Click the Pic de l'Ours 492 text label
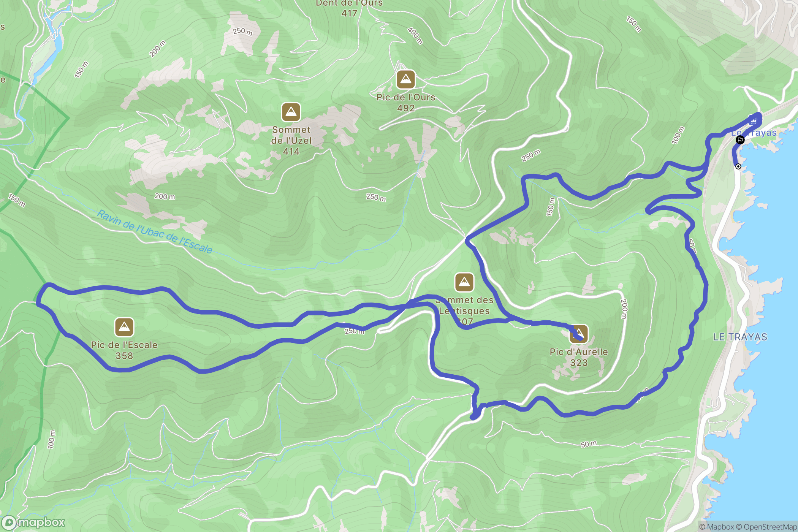Image resolution: width=798 pixels, height=532 pixels. (406, 103)
